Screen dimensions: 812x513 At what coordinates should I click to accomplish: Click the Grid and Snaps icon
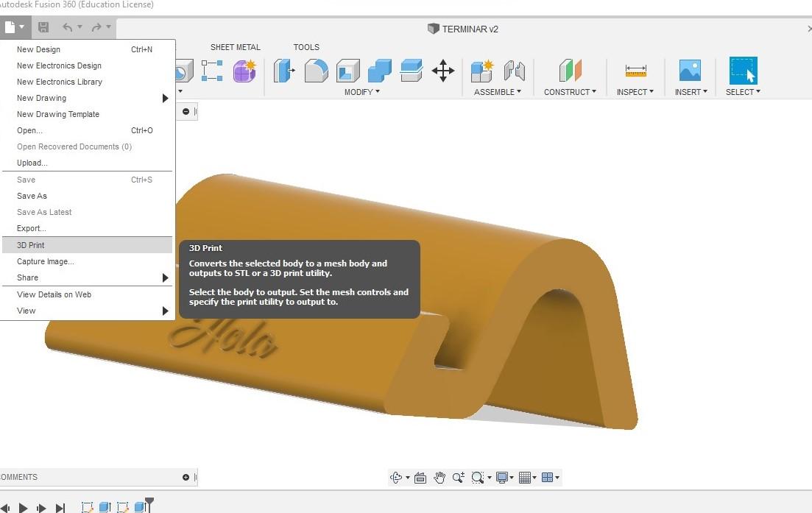point(525,477)
